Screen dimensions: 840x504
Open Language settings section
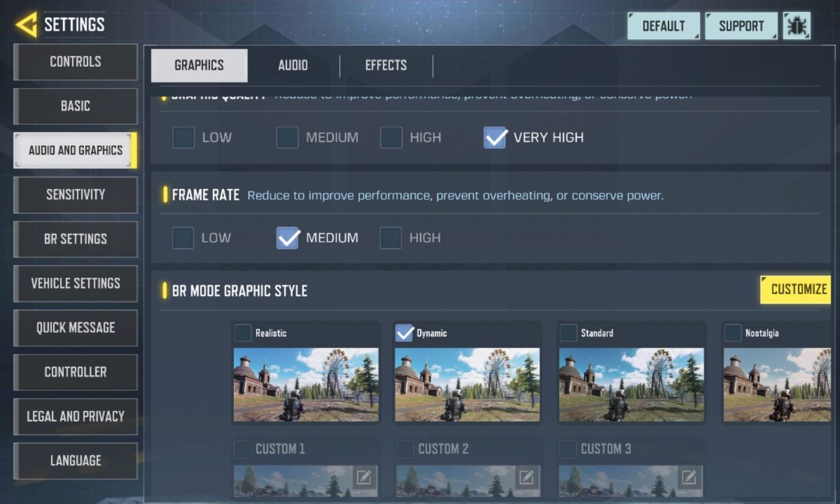point(76,461)
